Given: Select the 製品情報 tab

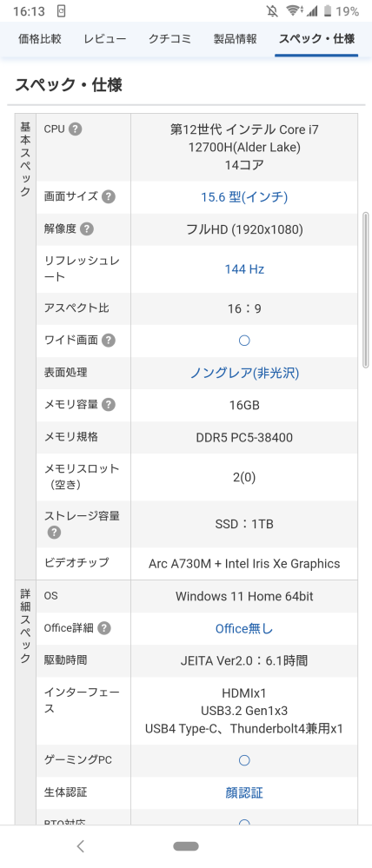Looking at the screenshot, I should 236,39.
